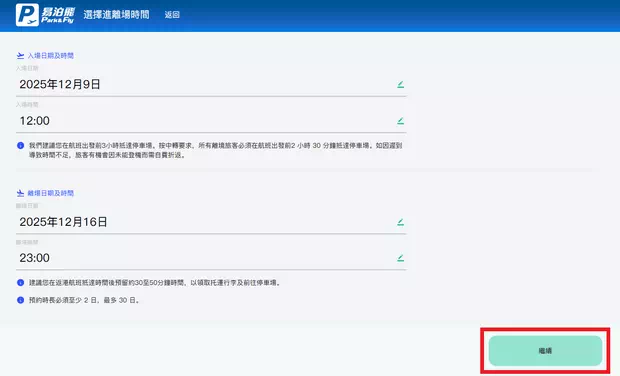
Task: Click plane icon beside 入場日期及時間
Action: click(x=21, y=56)
